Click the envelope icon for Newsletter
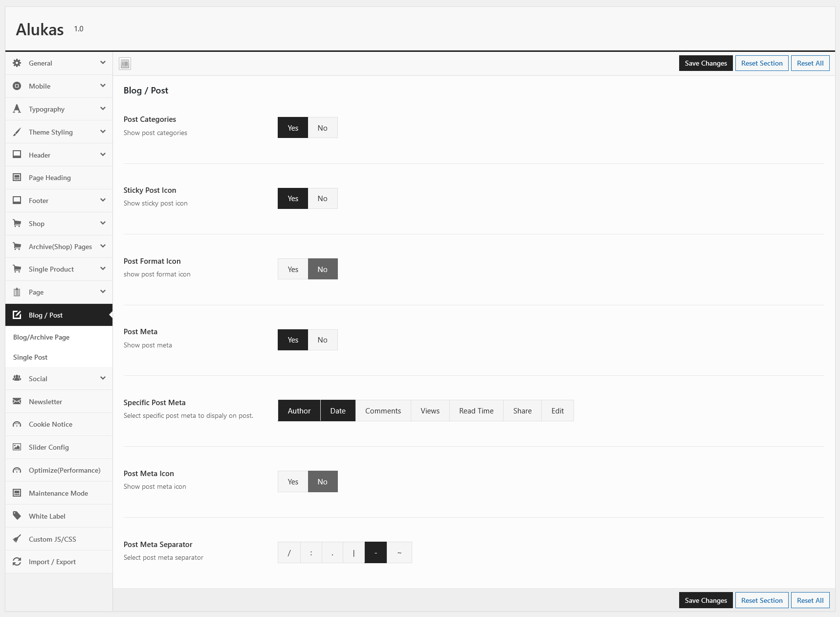The image size is (840, 617). pyautogui.click(x=17, y=402)
